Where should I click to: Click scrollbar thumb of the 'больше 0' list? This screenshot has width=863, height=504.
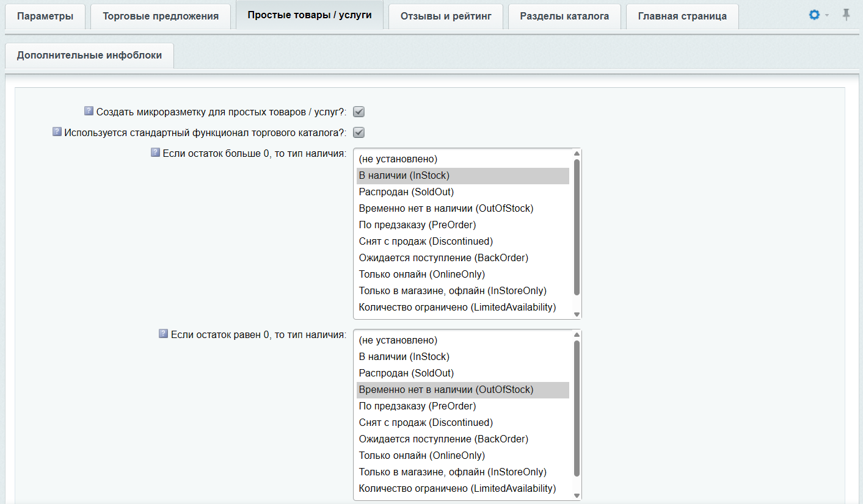(577, 228)
